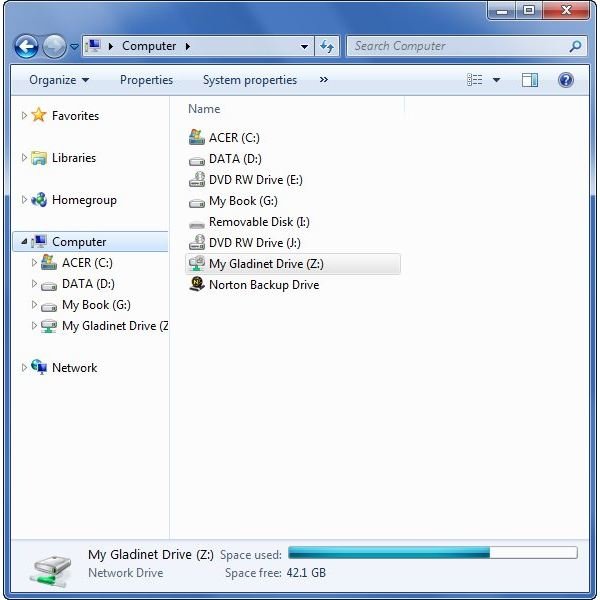Click the greyed Forward arrow button
Image resolution: width=600 pixels, height=600 pixels.
pos(54,46)
